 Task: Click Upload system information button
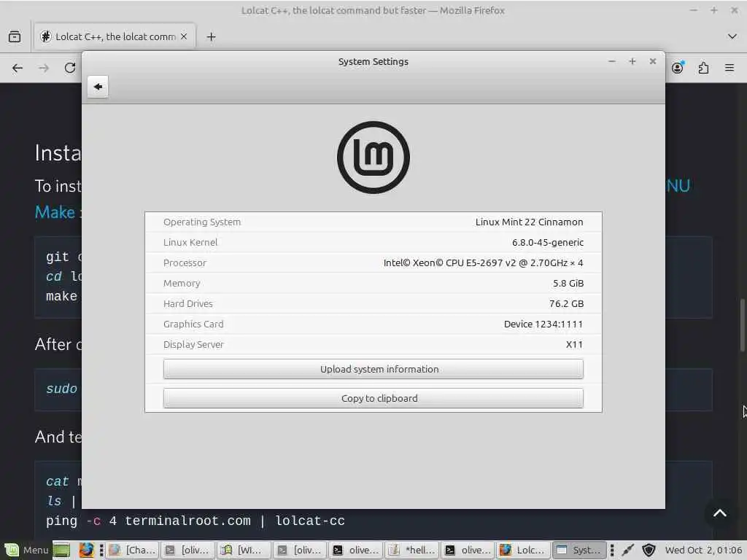pos(373,369)
